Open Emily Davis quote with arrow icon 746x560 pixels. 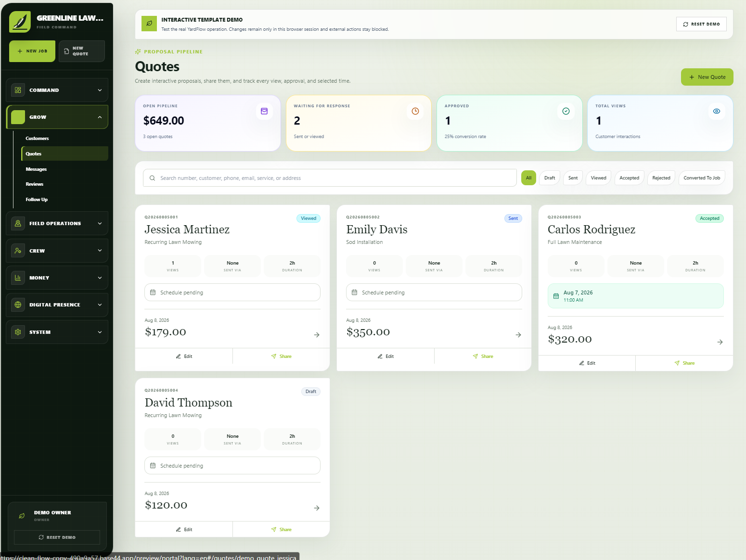518,335
